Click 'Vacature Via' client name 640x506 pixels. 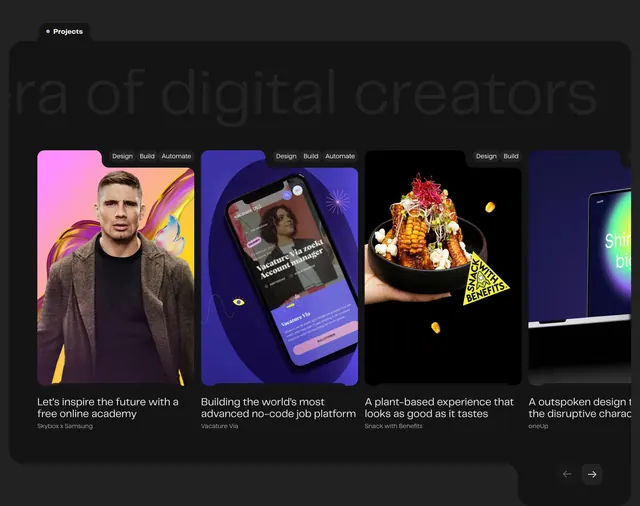point(219,426)
